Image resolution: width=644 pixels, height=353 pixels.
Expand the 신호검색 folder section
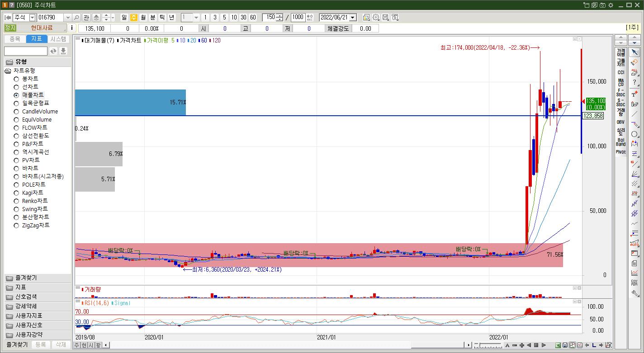pyautogui.click(x=38, y=297)
